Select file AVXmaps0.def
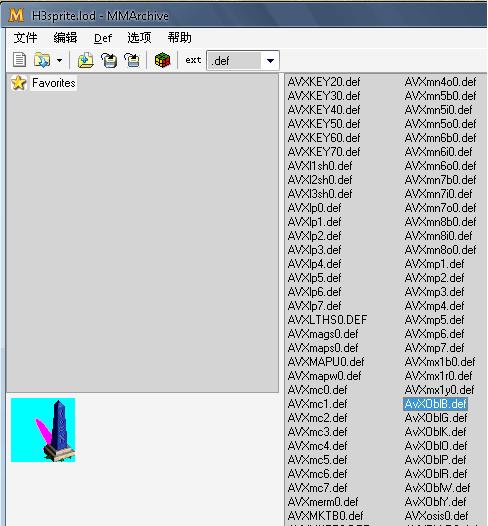 coord(323,348)
